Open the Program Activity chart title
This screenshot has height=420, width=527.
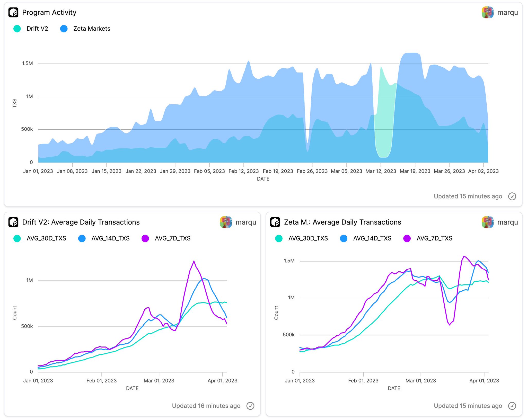[x=49, y=12]
